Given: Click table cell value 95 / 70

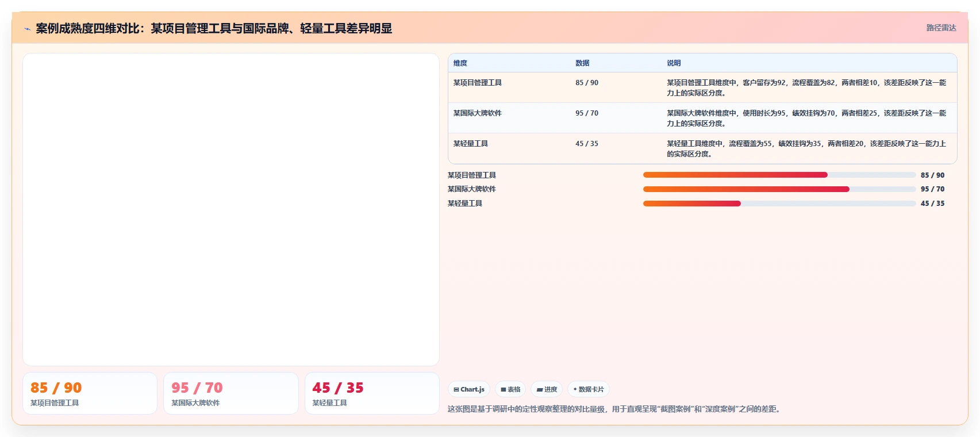Looking at the screenshot, I should [587, 113].
